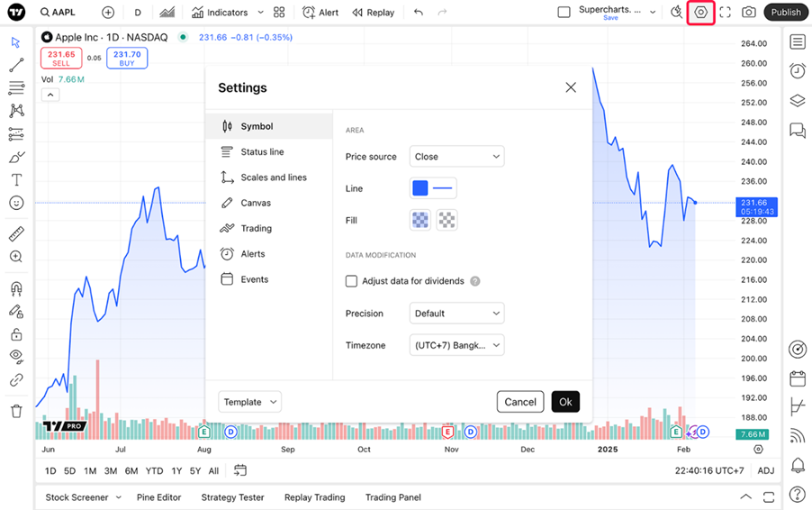Expand the Indicators favorites chevron

(260, 13)
